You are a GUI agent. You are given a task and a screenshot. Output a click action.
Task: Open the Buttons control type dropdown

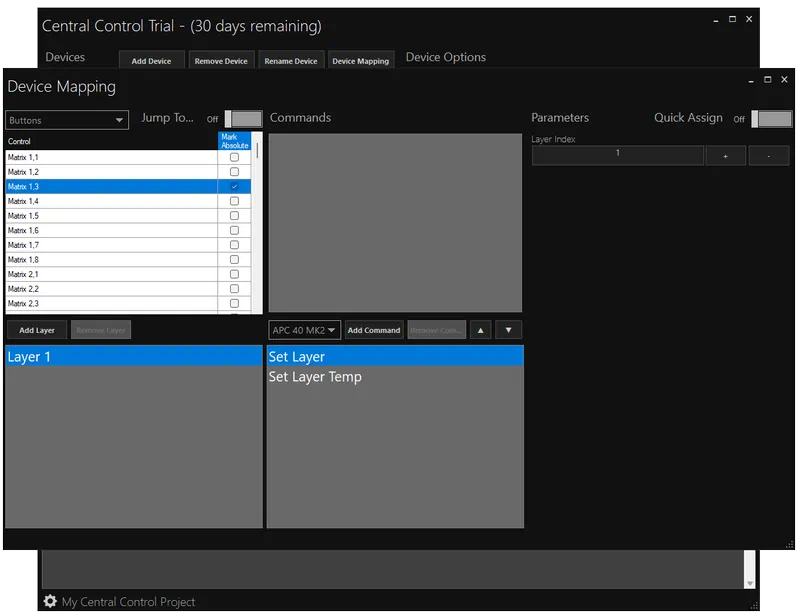pos(67,120)
